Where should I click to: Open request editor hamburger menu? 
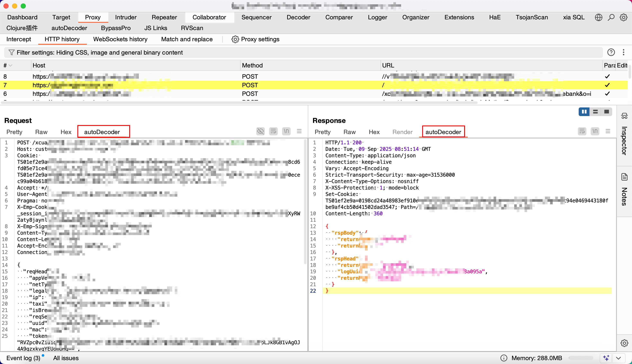click(x=299, y=131)
